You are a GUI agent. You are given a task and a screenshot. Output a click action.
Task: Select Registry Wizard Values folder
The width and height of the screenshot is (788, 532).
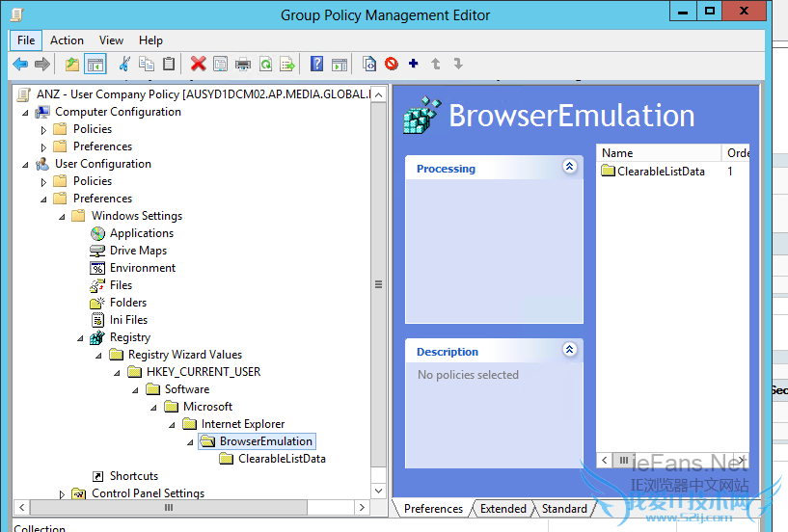click(185, 355)
